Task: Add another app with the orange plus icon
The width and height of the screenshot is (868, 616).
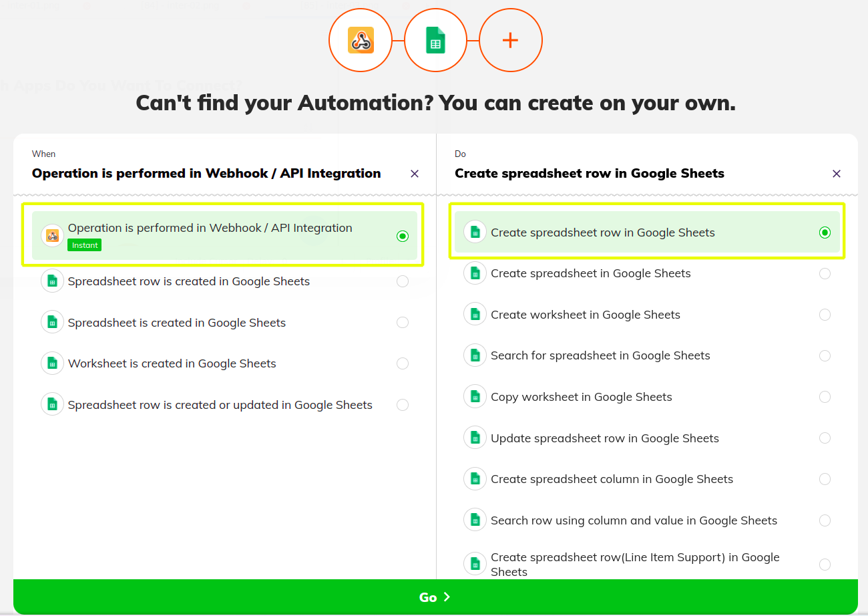Action: [x=511, y=41]
